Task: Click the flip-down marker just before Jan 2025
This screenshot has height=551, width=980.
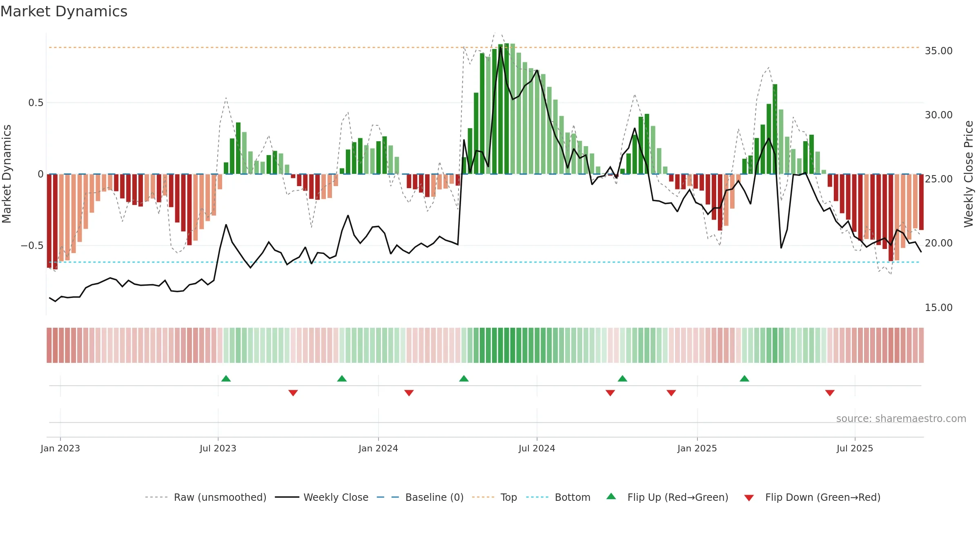Action: pyautogui.click(x=671, y=393)
